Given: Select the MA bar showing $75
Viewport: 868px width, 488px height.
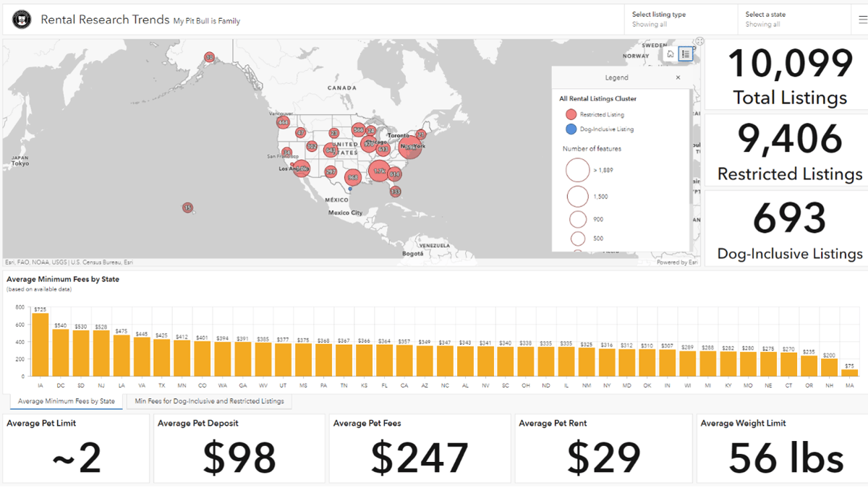Looking at the screenshot, I should pyautogui.click(x=849, y=372).
